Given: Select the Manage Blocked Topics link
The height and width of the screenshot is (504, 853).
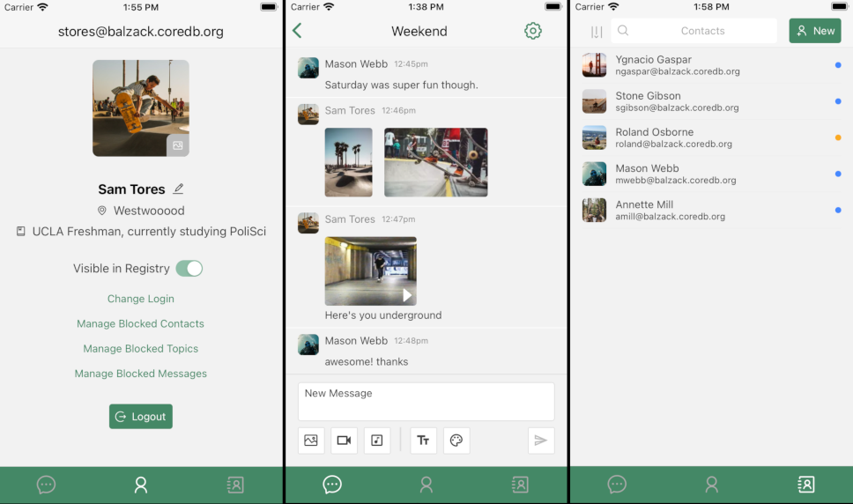Looking at the screenshot, I should click(x=140, y=349).
